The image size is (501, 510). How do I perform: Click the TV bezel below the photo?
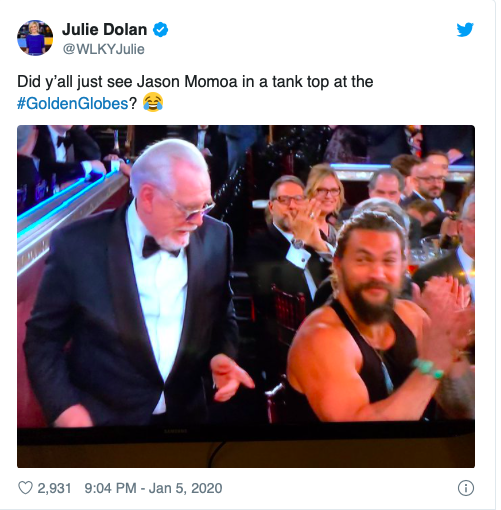pyautogui.click(x=246, y=447)
